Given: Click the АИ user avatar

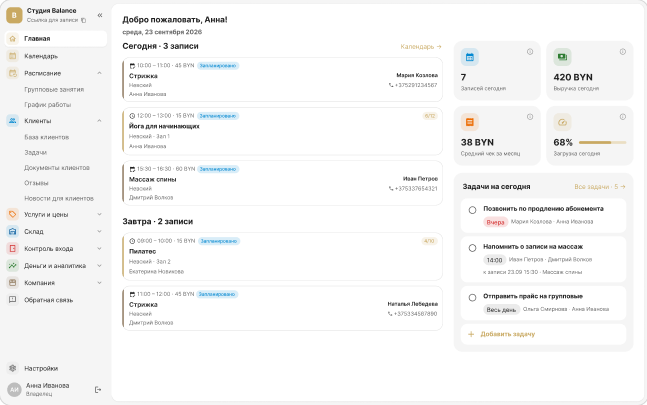Looking at the screenshot, I should pyautogui.click(x=14, y=389).
